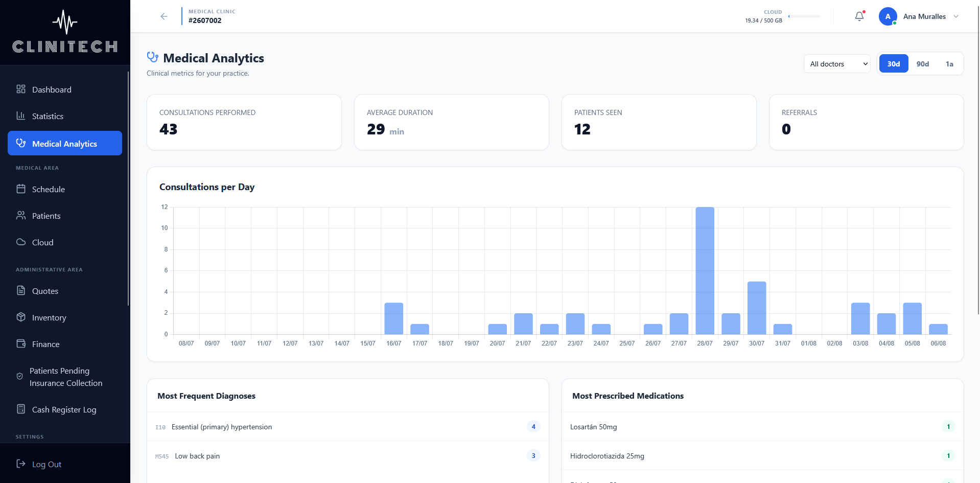This screenshot has height=483, width=980.
Task: Open the All doctors filter dropdown
Action: coord(837,64)
